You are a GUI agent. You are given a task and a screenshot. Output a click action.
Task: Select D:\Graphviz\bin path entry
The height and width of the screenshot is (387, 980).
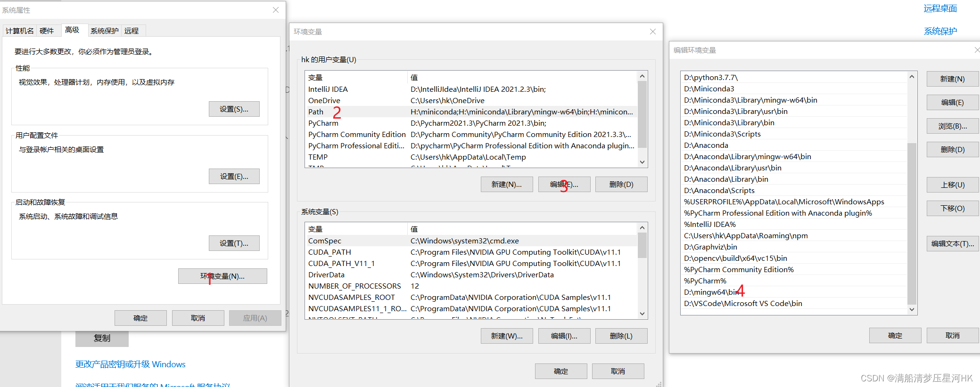(x=794, y=247)
